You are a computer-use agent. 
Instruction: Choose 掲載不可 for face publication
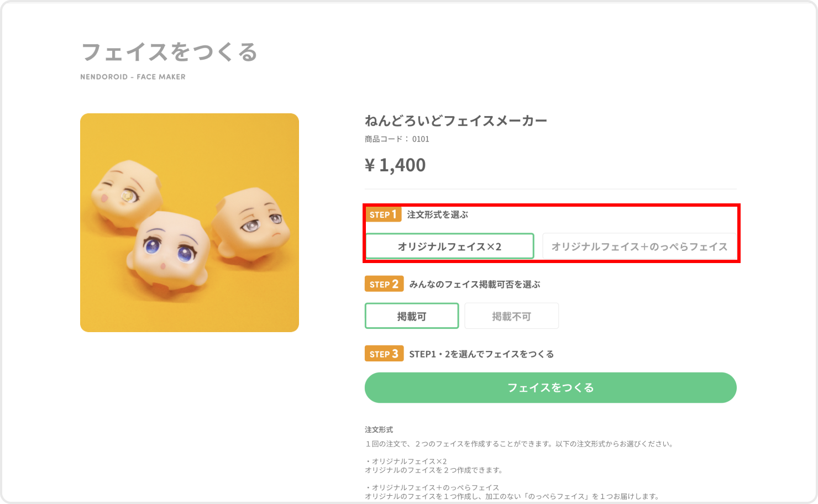coord(512,316)
